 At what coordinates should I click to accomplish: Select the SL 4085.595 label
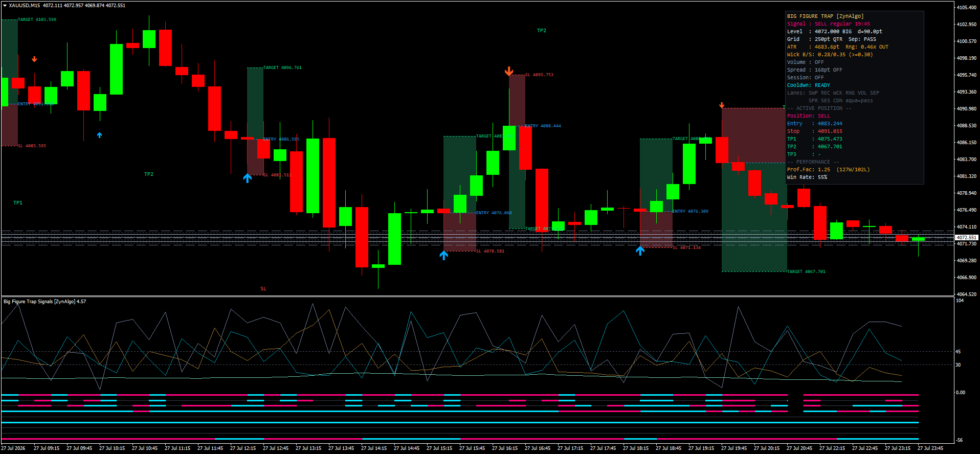click(x=32, y=146)
